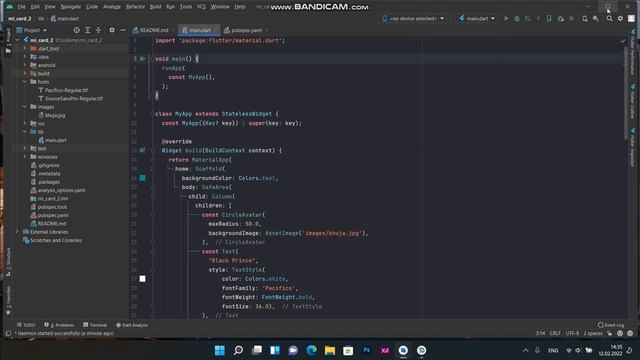Click the inspection status checkmark in the editor

click(623, 41)
